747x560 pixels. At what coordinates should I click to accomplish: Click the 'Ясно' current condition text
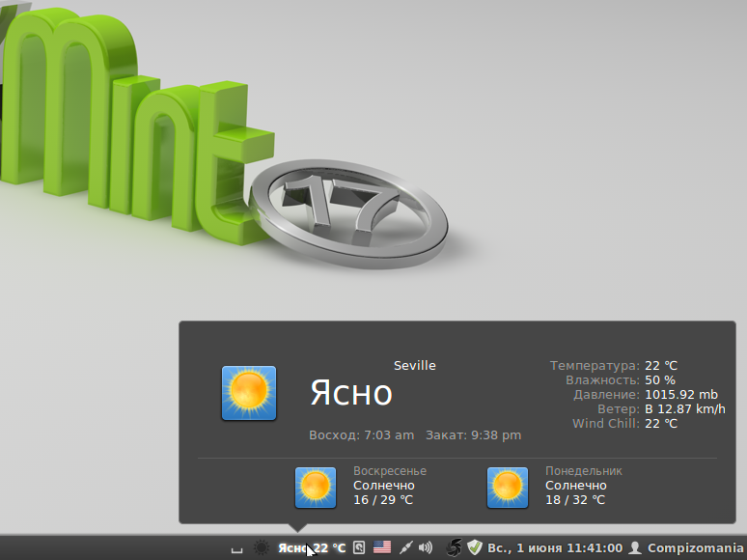point(351,393)
